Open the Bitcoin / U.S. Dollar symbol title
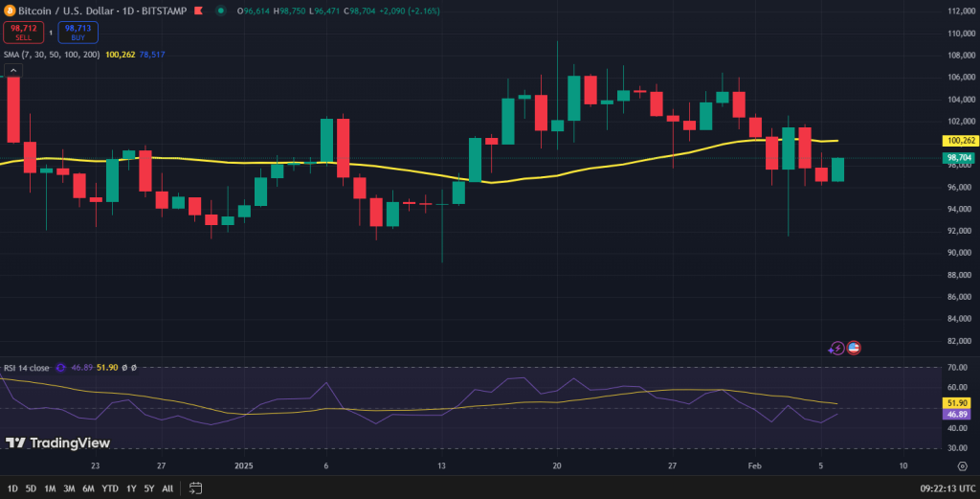This screenshot has width=980, height=499. tap(66, 11)
